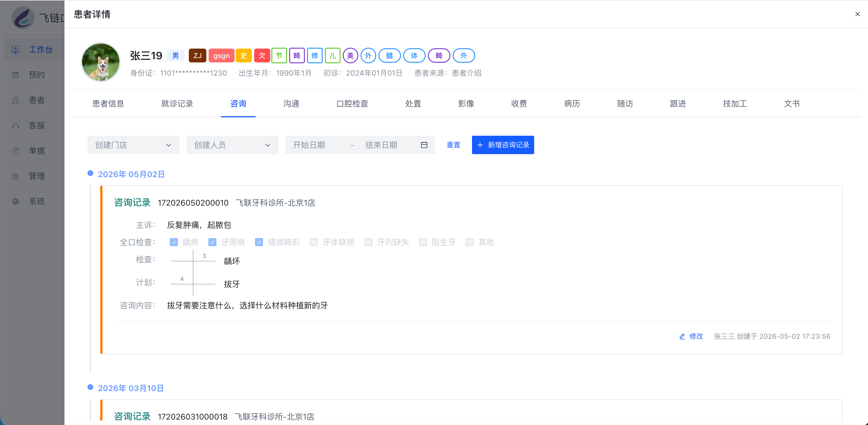Screen dimensions: 868x425
Task: Open the 创建门店 dropdown
Action: tap(134, 145)
